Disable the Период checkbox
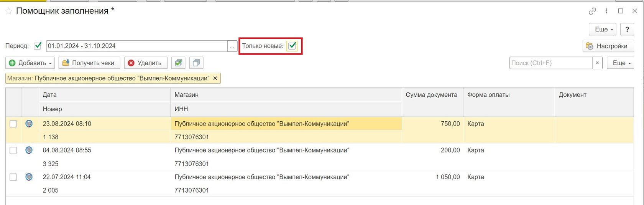 coord(38,46)
